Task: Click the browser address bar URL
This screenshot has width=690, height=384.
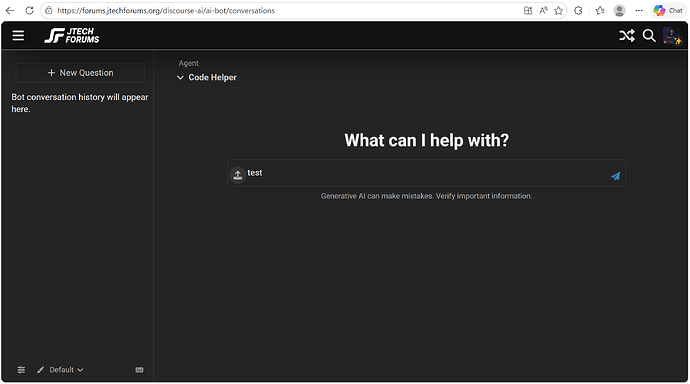Action: tap(166, 11)
